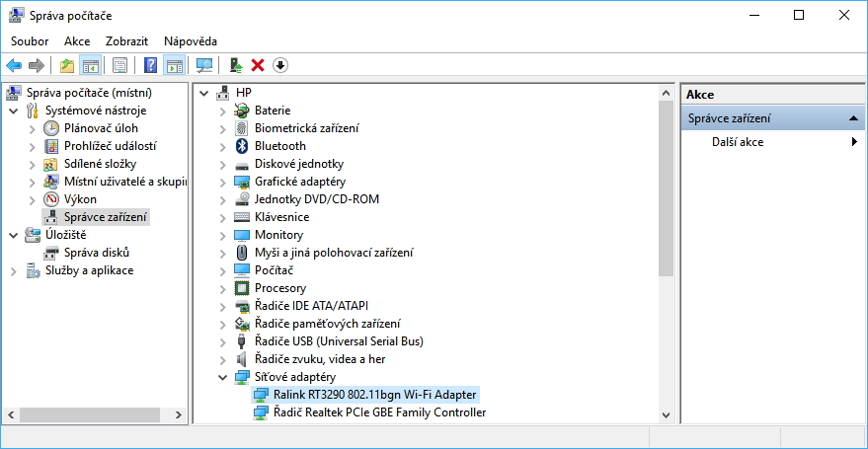This screenshot has width=868, height=449.
Task: Select the Počítač category label
Action: [274, 270]
